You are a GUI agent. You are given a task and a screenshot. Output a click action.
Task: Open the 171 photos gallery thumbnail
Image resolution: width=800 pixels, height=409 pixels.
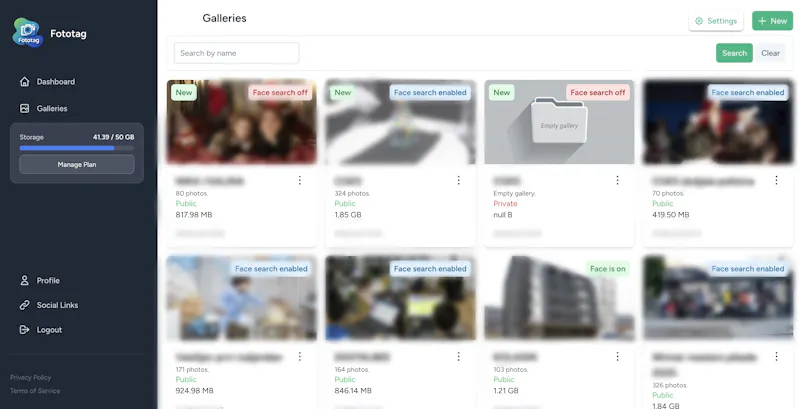241,298
